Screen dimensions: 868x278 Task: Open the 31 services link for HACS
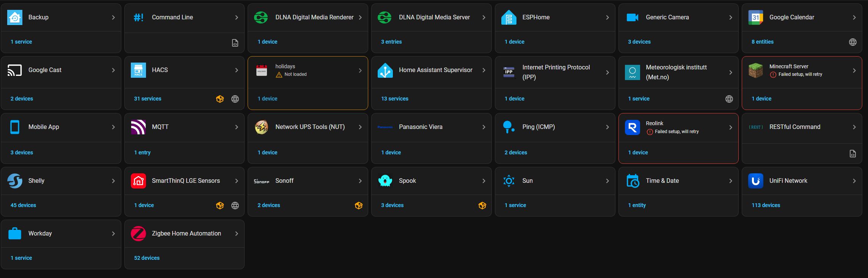(x=148, y=99)
